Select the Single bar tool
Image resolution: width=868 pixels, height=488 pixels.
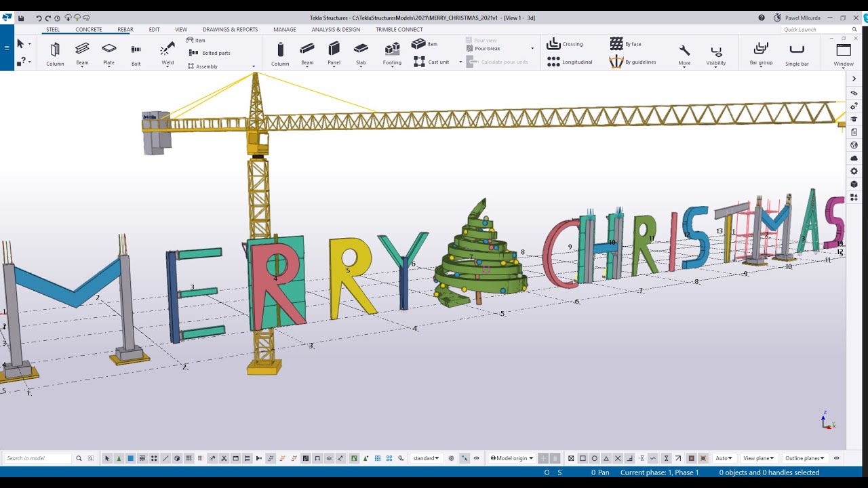coord(797,54)
